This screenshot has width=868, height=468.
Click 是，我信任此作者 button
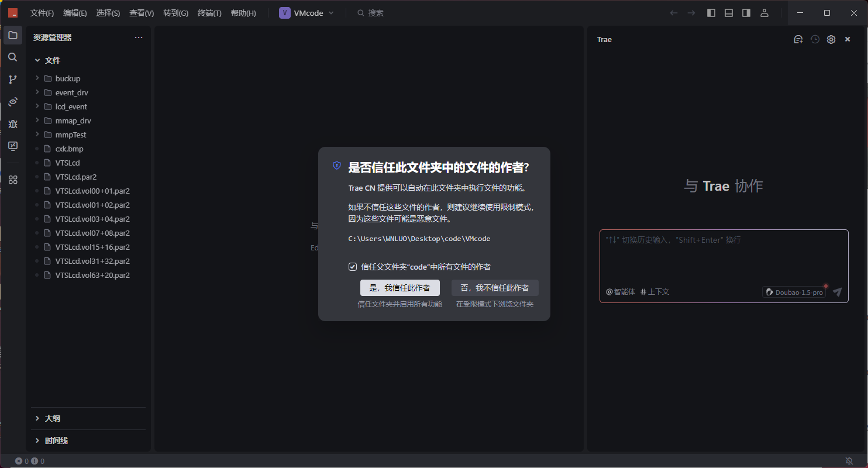pos(400,288)
